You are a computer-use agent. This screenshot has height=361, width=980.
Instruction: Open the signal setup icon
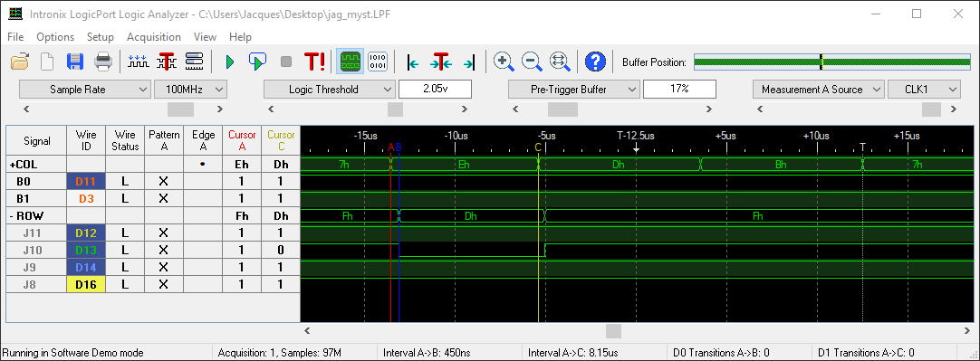(195, 62)
